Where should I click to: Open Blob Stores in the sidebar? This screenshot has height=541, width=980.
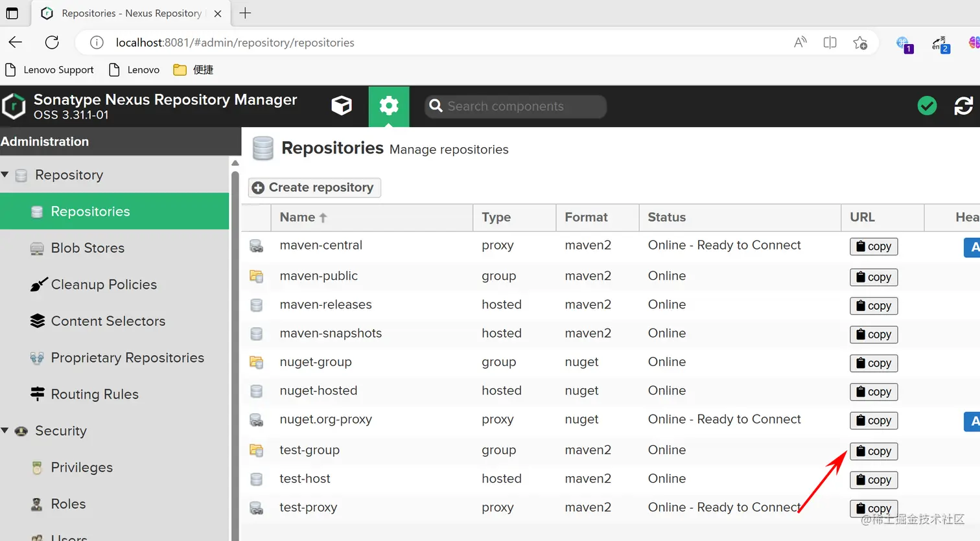click(87, 248)
